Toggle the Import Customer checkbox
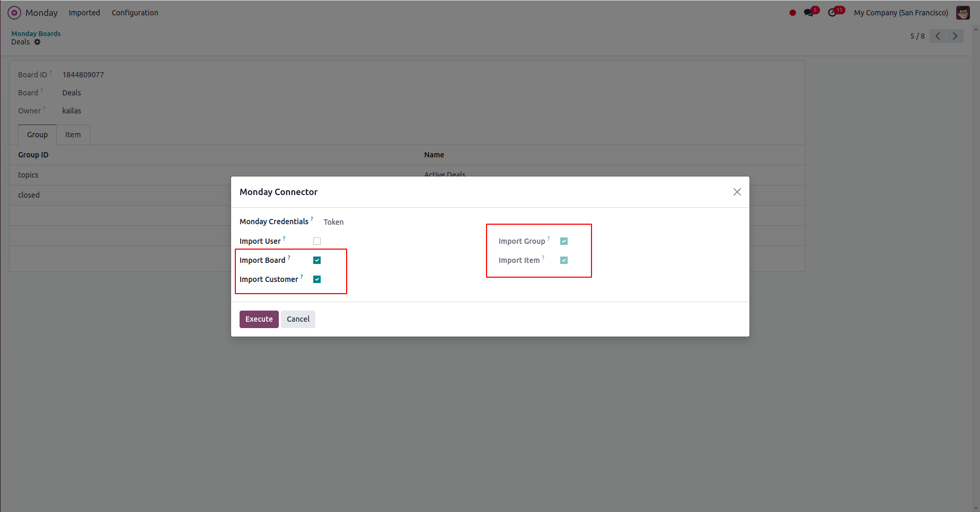Image resolution: width=980 pixels, height=512 pixels. (x=317, y=279)
